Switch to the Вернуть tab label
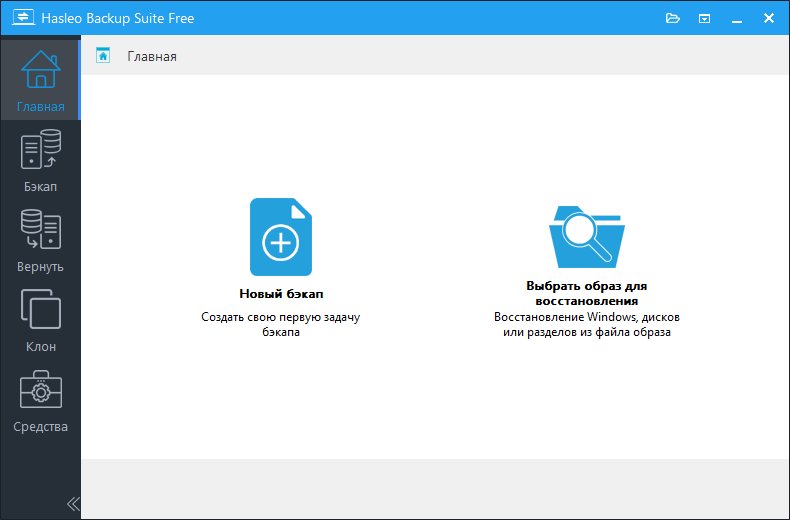 (40, 267)
